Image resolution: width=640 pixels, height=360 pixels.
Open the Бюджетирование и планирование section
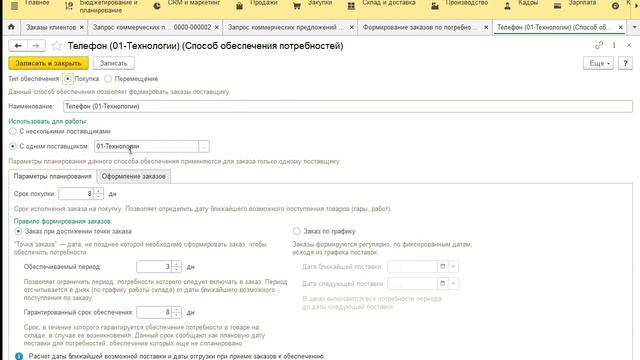(102, 6)
